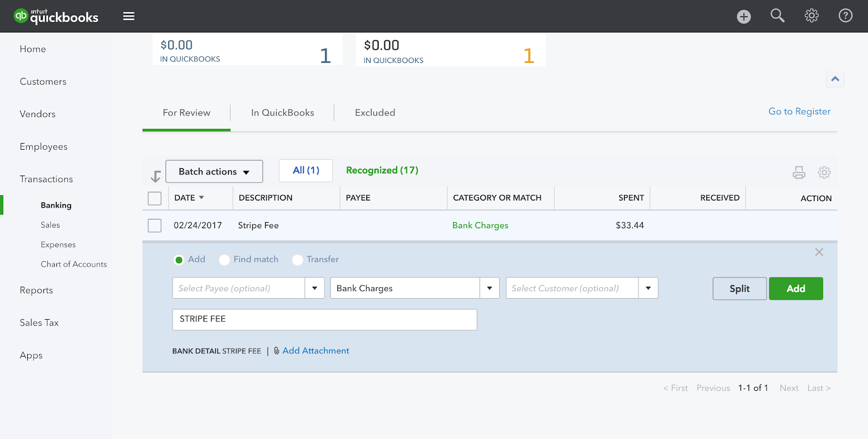Switch to the Excluded tab

[375, 113]
